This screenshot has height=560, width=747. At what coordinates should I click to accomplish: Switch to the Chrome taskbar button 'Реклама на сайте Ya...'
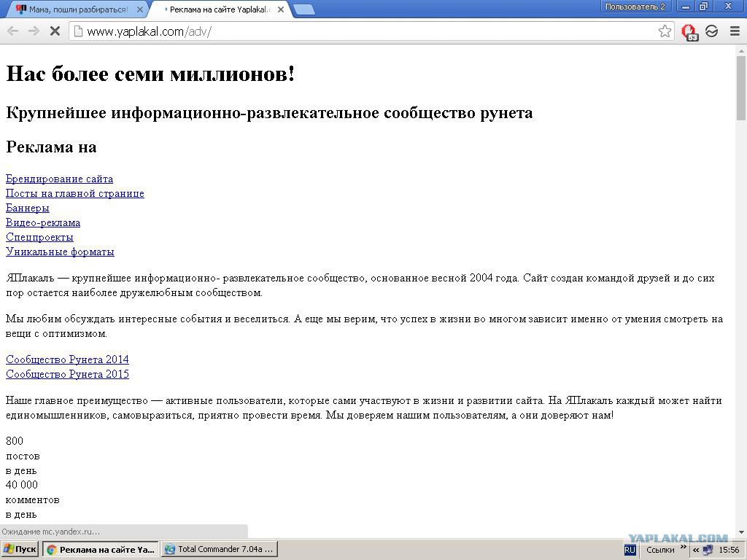[x=101, y=550]
